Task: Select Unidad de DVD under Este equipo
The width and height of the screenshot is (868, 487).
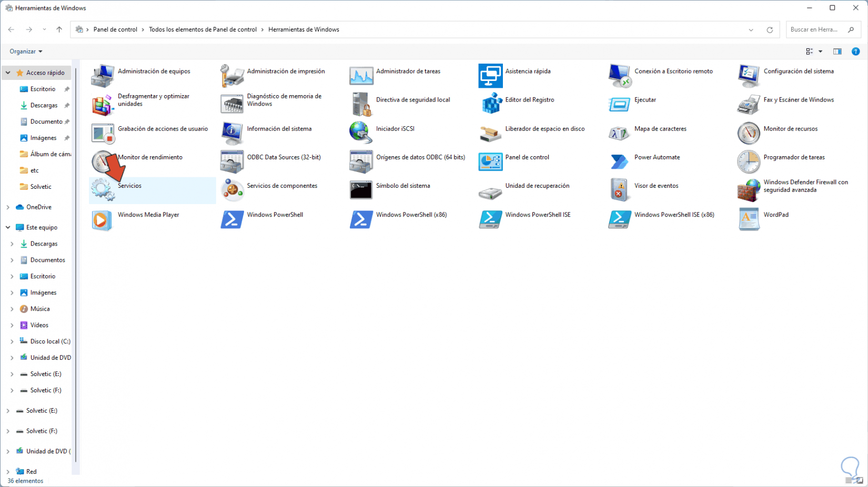Action: click(51, 358)
